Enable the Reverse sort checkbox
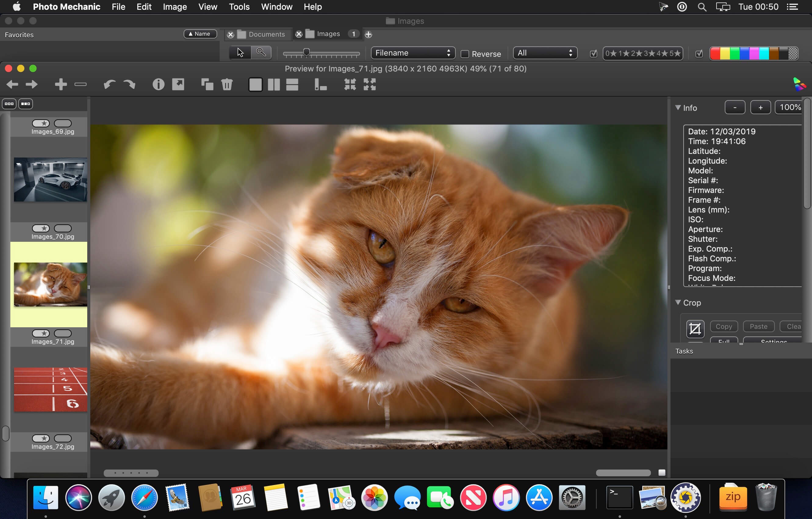 [465, 54]
